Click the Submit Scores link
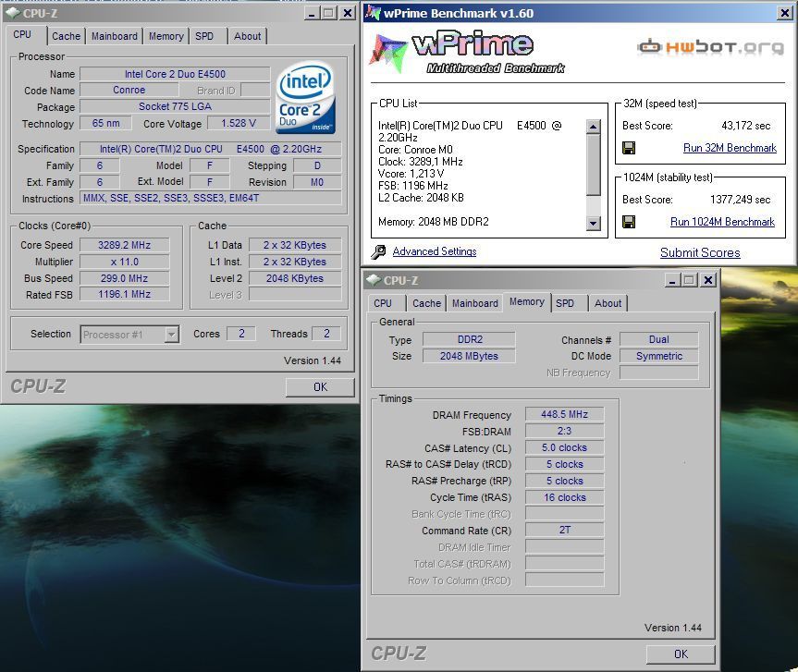Image resolution: width=798 pixels, height=672 pixels. coord(700,253)
